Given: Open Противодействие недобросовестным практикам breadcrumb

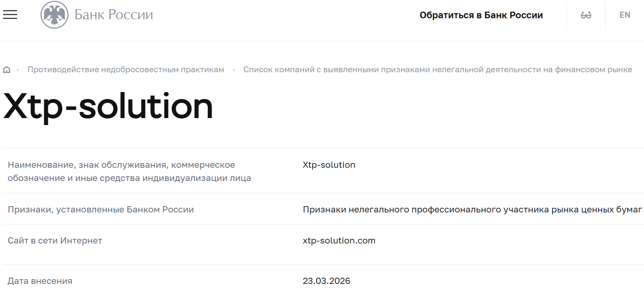Looking at the screenshot, I should pyautogui.click(x=126, y=70).
